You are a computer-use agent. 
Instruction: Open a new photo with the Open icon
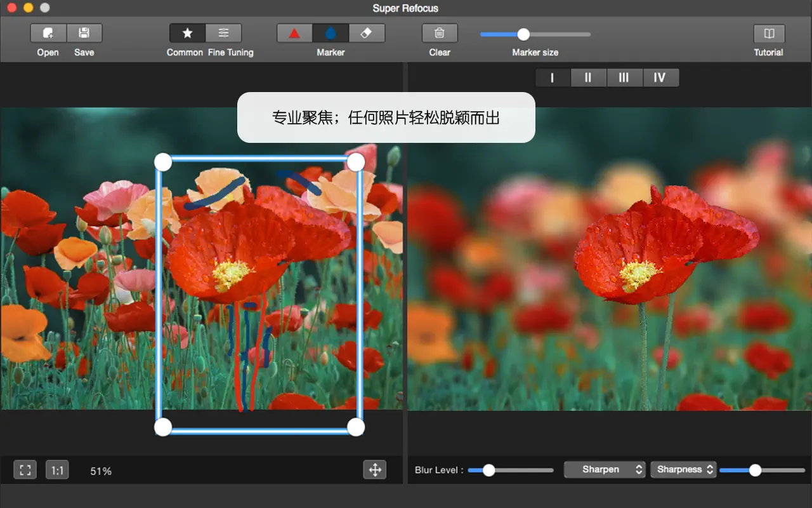coord(48,33)
